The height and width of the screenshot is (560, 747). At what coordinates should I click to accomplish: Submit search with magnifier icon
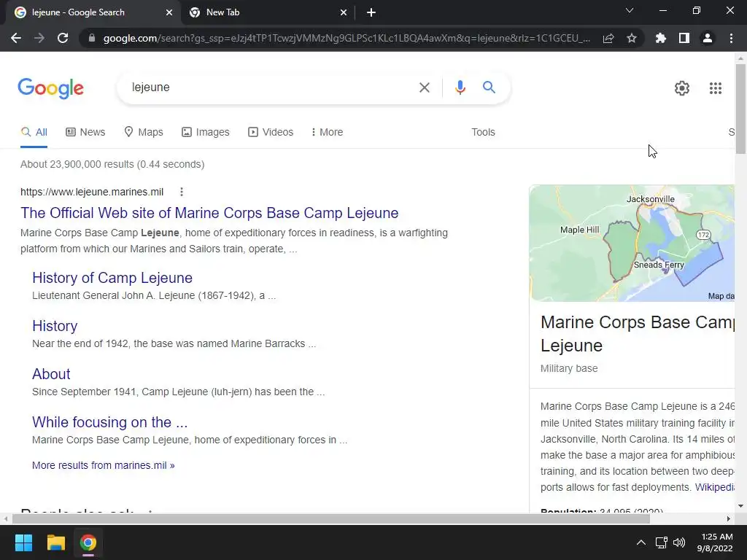click(x=489, y=87)
